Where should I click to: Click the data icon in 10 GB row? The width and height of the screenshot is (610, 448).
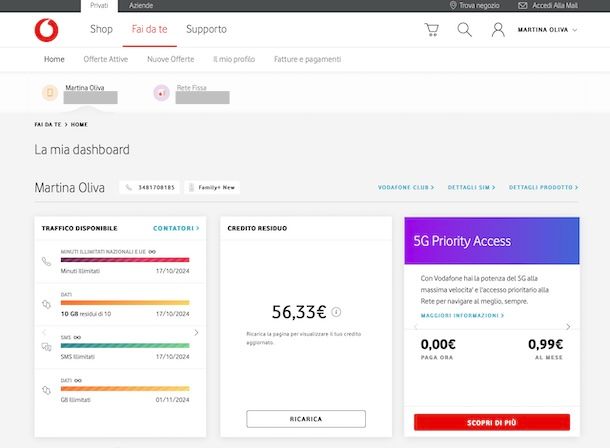[x=46, y=304]
